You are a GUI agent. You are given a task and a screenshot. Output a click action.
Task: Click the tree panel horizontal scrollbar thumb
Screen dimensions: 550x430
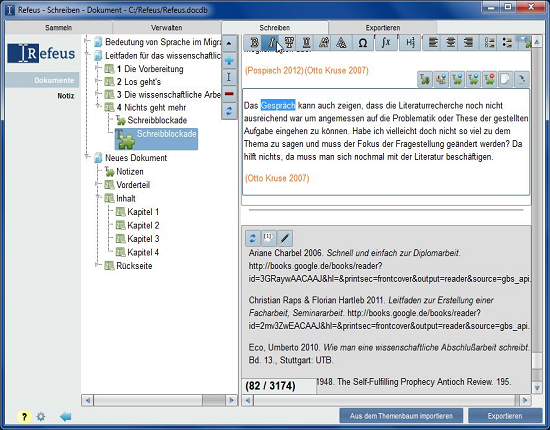[x=214, y=400]
